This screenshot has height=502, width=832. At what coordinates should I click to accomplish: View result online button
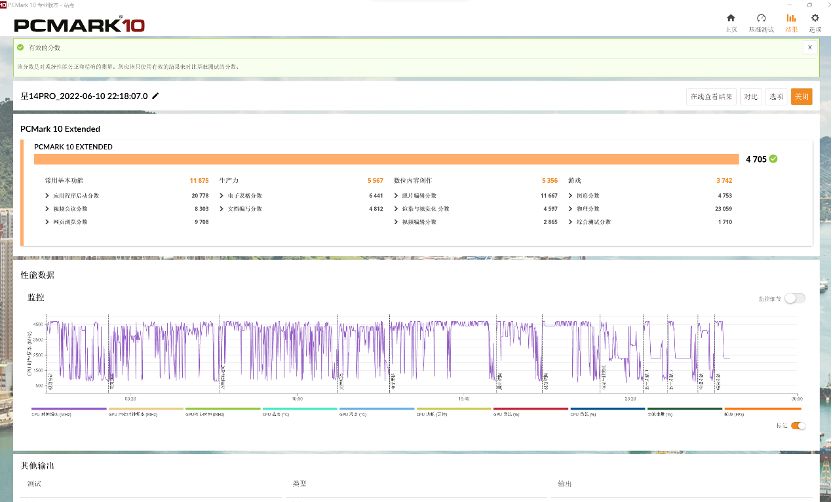[x=711, y=97]
